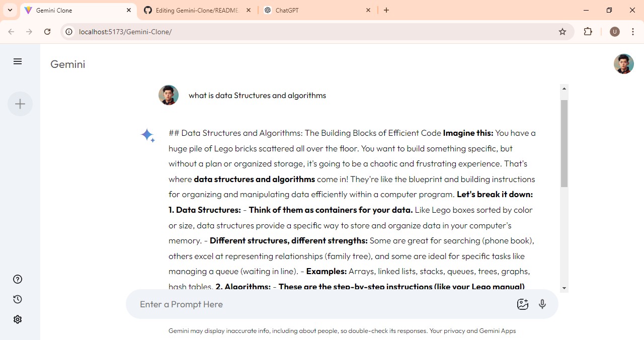Open the Help icon in sidebar

18,279
